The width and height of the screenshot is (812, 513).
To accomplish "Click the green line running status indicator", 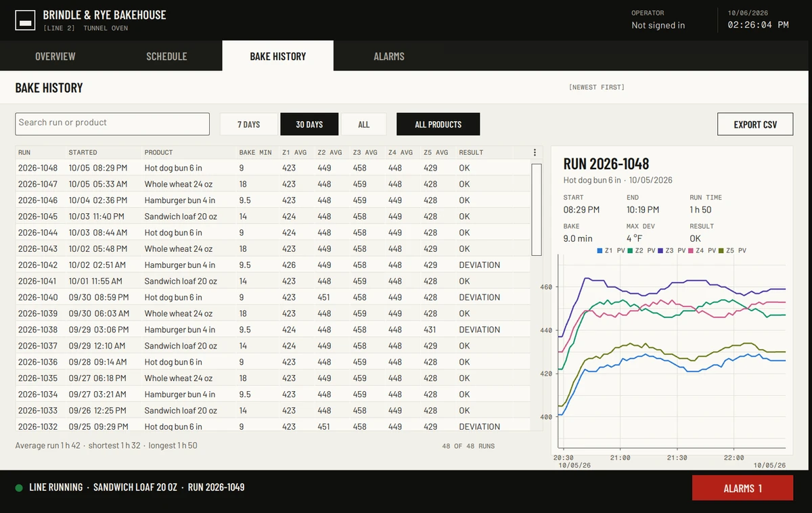I will (x=19, y=487).
